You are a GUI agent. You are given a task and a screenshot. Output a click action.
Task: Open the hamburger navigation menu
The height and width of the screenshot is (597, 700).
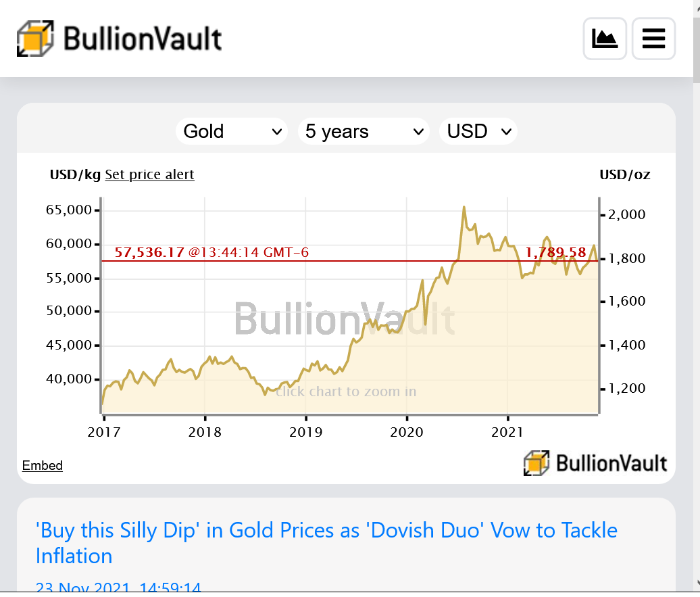653,39
